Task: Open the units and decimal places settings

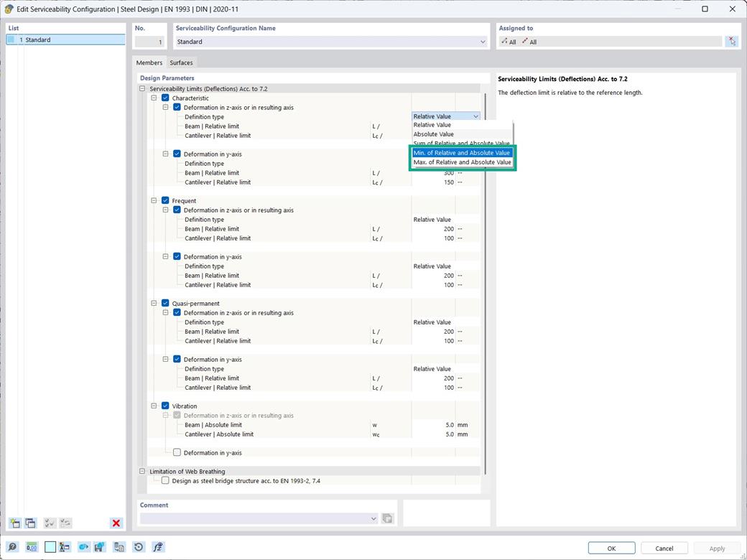Action: (32, 546)
